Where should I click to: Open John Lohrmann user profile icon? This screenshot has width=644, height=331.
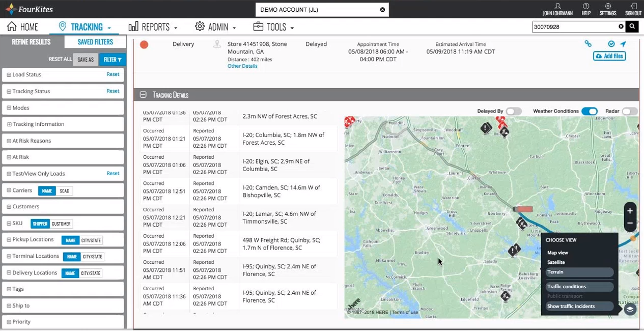[557, 6]
